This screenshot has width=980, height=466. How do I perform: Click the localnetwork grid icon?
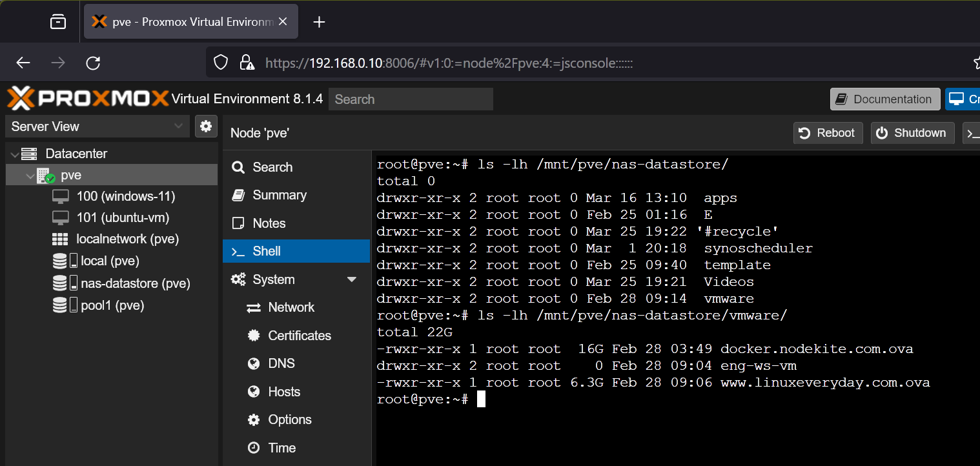(x=60, y=239)
